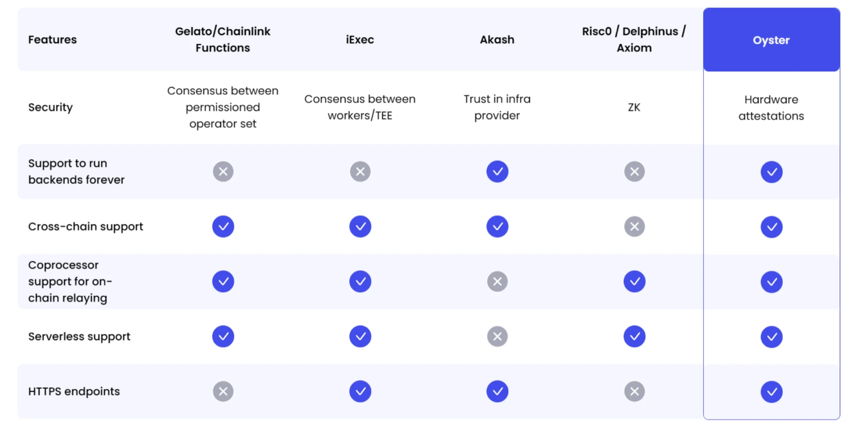Click the Gelato/Chainlink Functions column header
The width and height of the screenshot is (868, 448).
click(222, 40)
